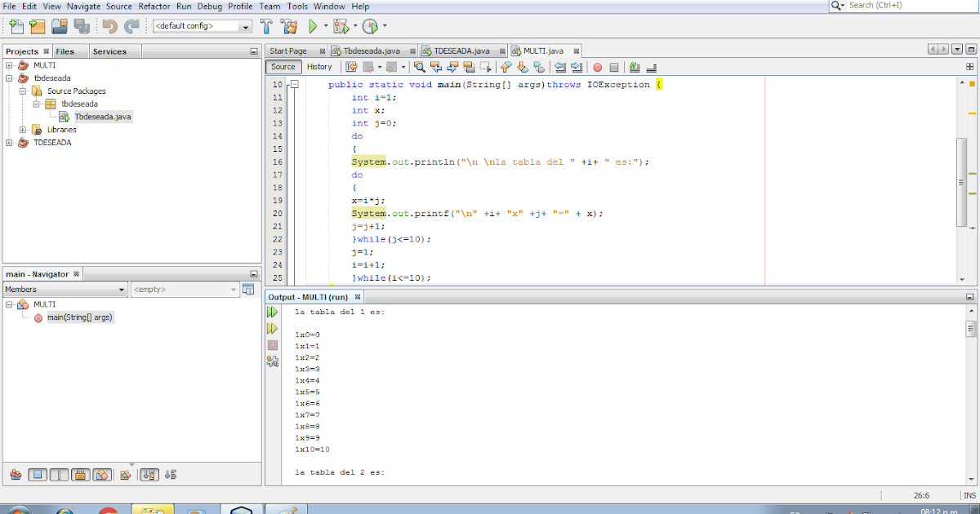
Task: Re-run the program from the Output panel
Action: point(272,312)
